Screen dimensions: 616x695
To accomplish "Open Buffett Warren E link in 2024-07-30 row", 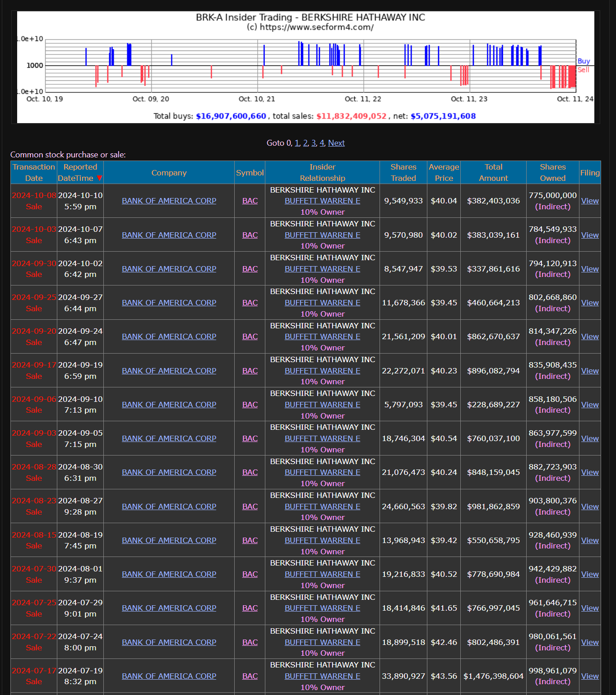I will 322,574.
